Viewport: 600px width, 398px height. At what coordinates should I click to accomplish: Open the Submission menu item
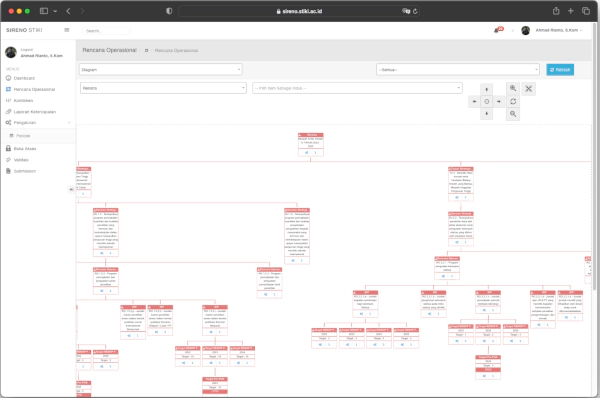25,171
